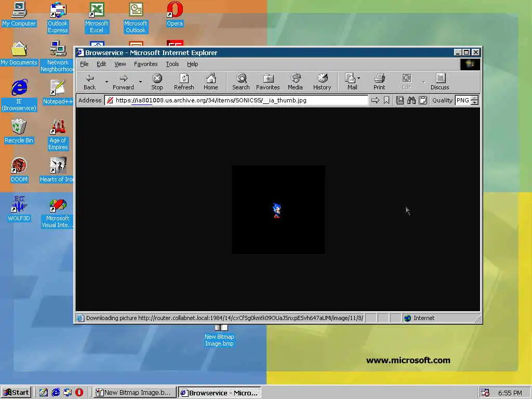The width and height of the screenshot is (532, 399).
Task: Click the address bar URL field
Action: 236,100
